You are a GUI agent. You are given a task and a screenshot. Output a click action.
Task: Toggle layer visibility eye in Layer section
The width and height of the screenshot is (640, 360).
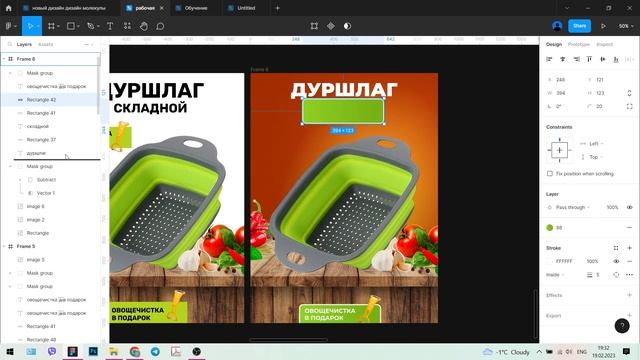coord(629,207)
